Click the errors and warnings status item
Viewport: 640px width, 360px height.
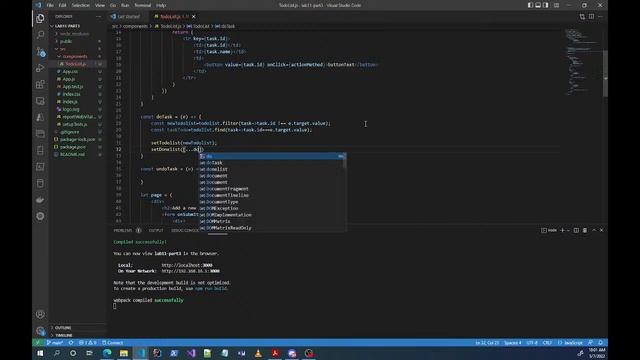pos(87,343)
